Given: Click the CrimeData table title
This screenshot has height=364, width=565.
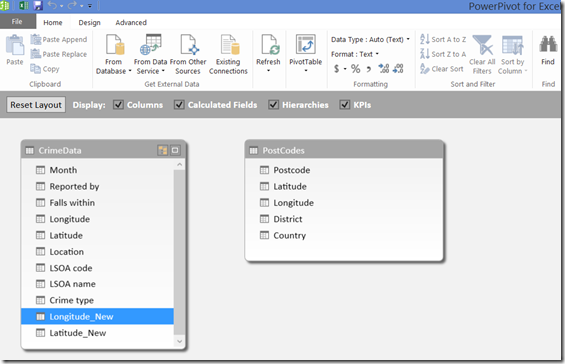Looking at the screenshot, I should click(x=60, y=150).
